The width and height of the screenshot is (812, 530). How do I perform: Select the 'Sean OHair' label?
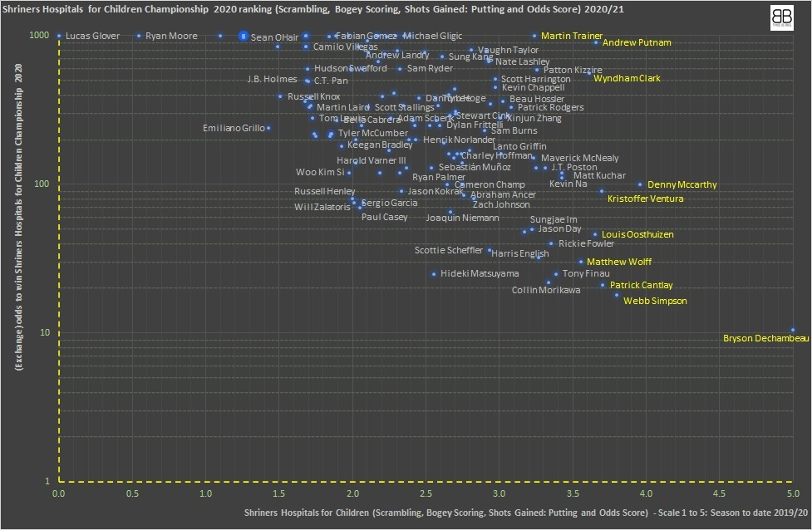click(x=274, y=37)
